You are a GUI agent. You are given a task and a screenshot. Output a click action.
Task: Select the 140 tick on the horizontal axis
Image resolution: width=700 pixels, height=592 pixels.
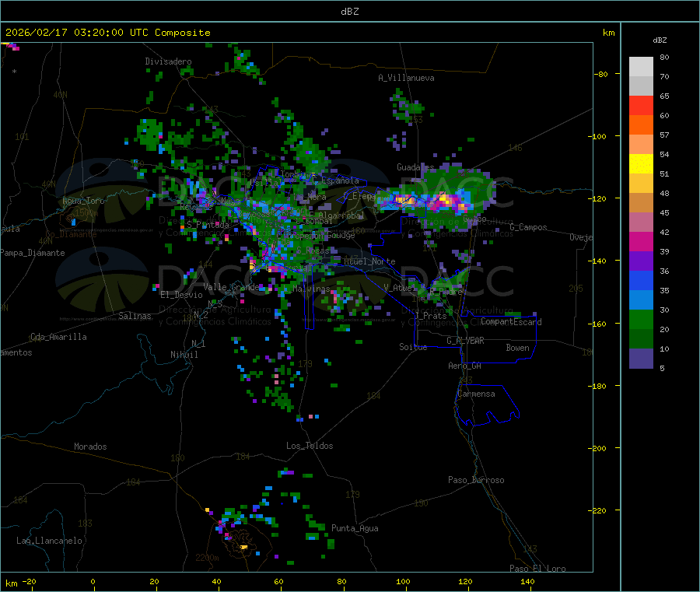coord(527,581)
